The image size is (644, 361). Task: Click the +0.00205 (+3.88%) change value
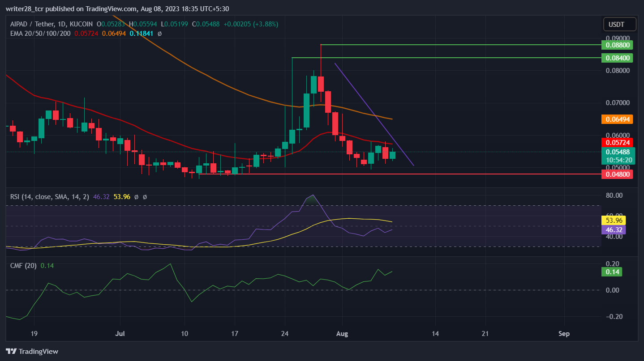[250, 24]
